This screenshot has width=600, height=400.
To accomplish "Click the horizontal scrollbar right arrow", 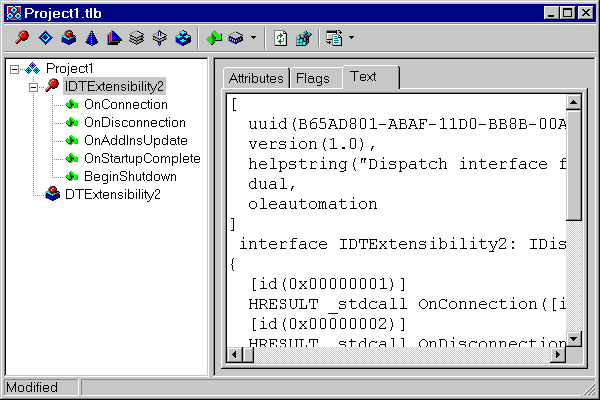I will tap(557, 355).
